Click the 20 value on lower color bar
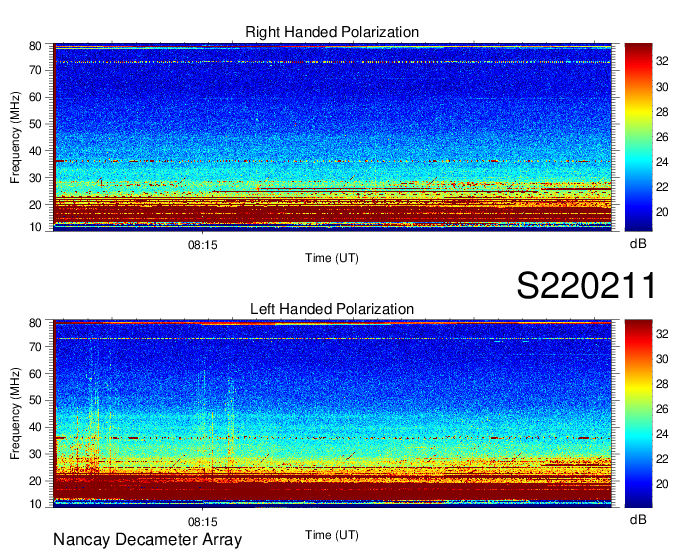This screenshot has height=552, width=680. point(662,484)
